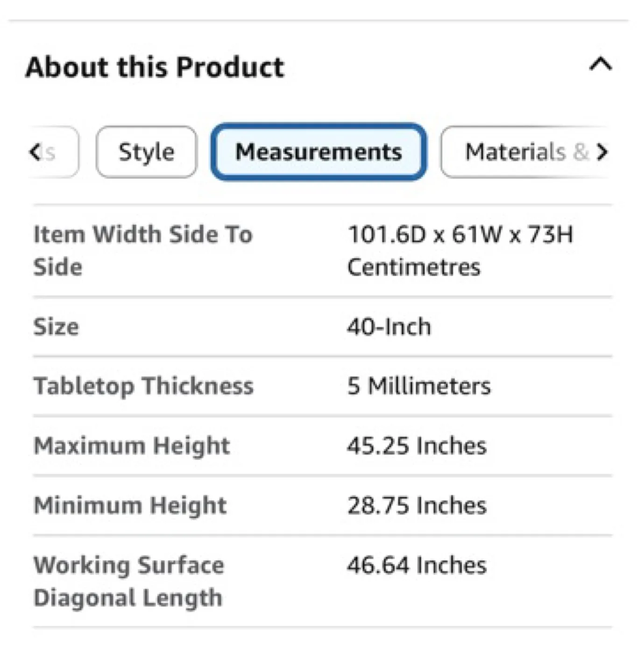Click the 28.75 Inches value

point(417,505)
